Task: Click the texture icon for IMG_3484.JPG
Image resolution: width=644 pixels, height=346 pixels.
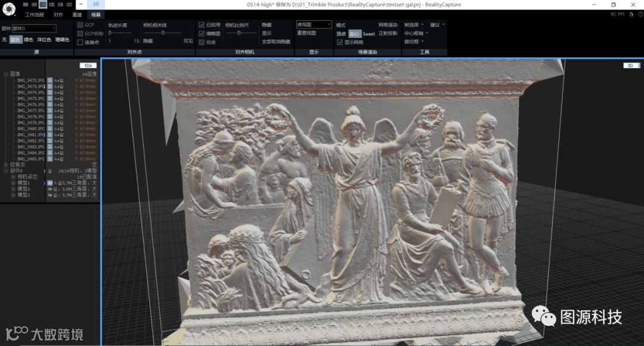Action: click(49, 153)
